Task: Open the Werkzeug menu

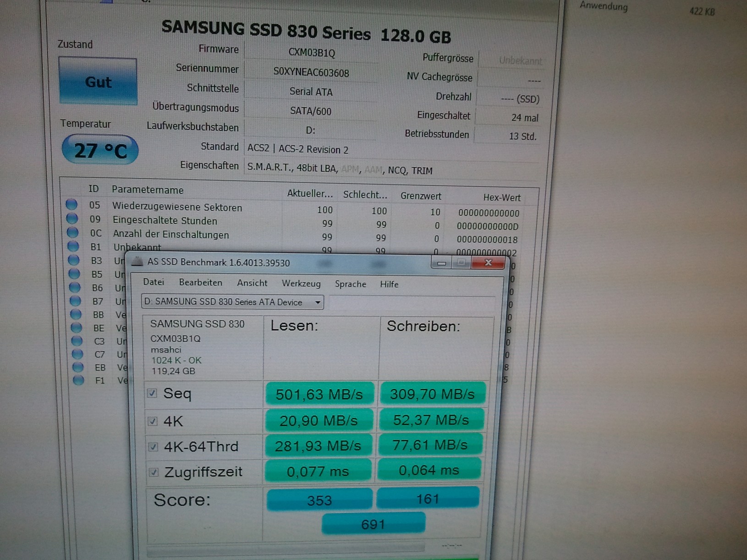Action: point(301,283)
